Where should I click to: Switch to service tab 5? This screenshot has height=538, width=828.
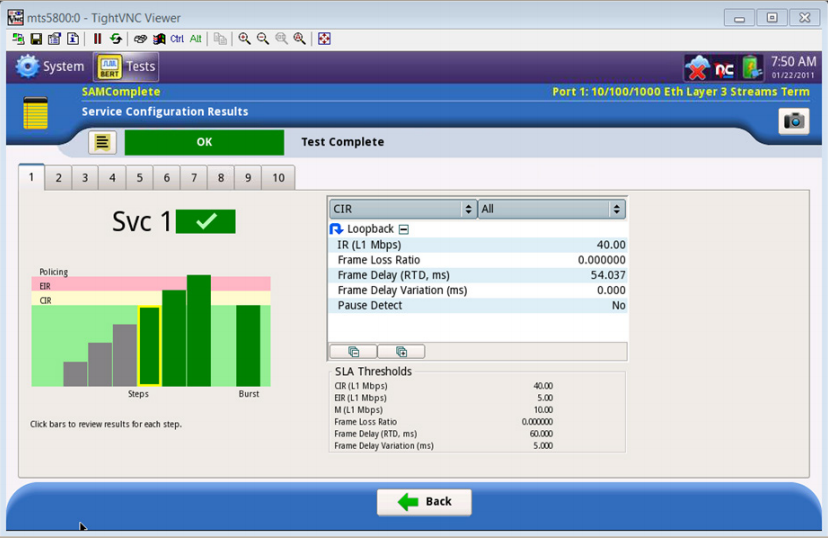pos(139,178)
